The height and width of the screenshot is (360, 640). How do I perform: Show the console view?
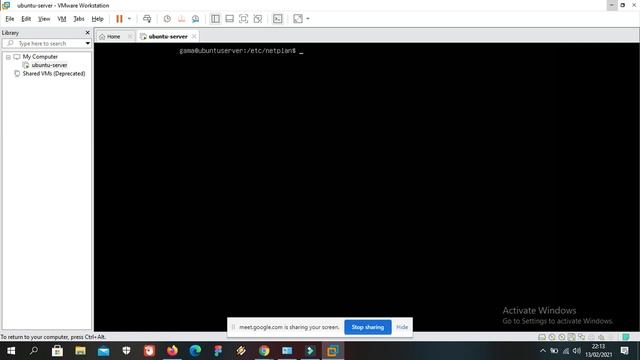coord(278,19)
